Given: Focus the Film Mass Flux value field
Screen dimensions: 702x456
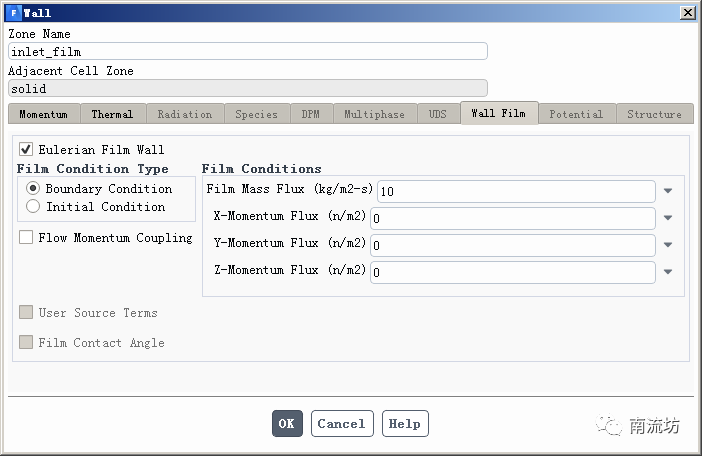Looking at the screenshot, I should tap(516, 191).
